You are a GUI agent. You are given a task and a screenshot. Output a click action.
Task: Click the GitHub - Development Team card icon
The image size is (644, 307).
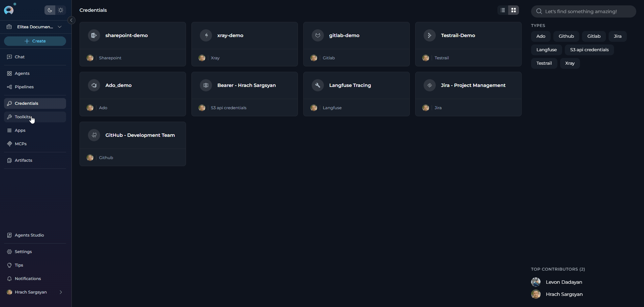(94, 135)
